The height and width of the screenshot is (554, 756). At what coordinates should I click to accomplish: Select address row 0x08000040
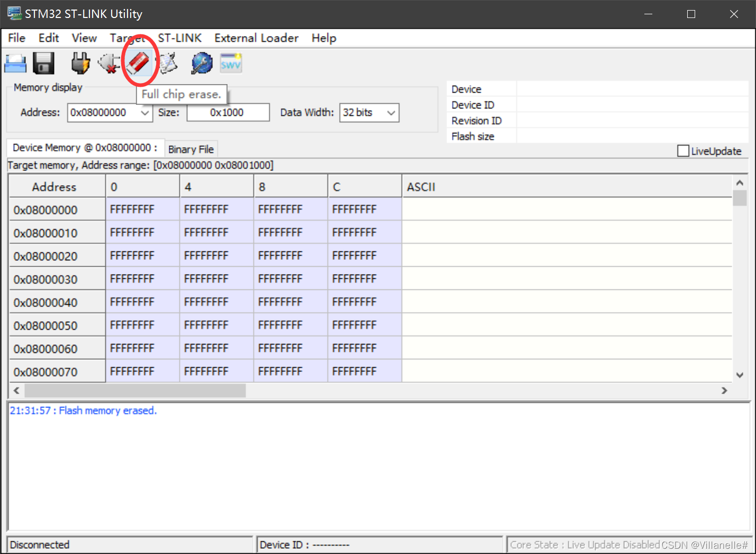coord(57,302)
